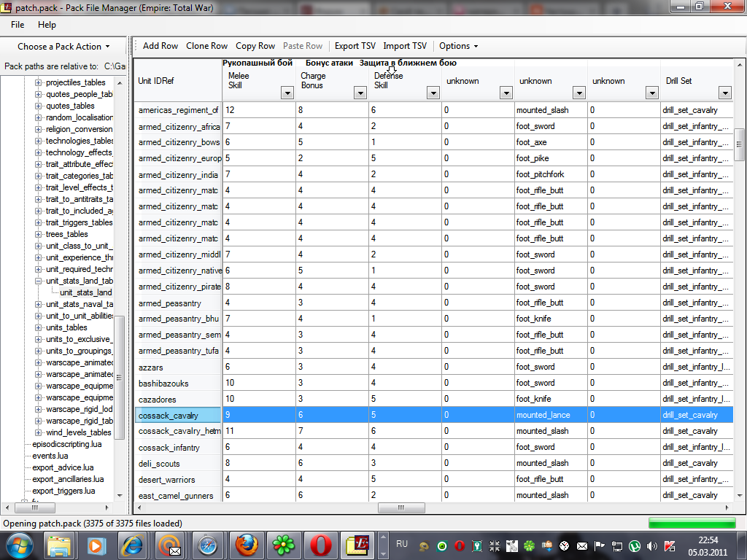Click the cazadores row header
The width and height of the screenshot is (747, 560).
tap(178, 400)
